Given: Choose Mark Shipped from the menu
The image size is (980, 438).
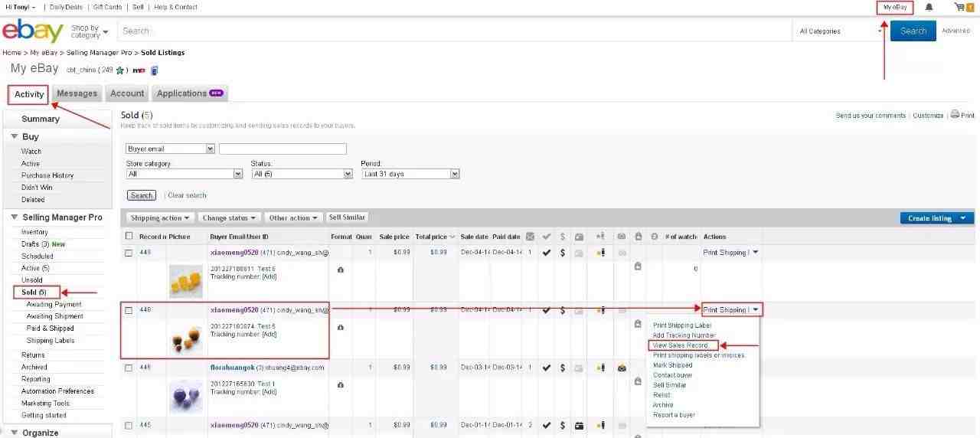Looking at the screenshot, I should coord(672,365).
